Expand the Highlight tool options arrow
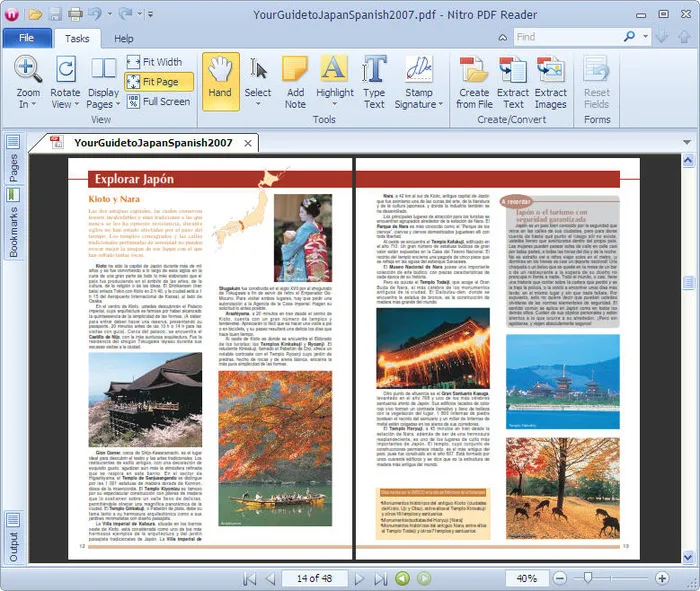The image size is (700, 591). (335, 104)
